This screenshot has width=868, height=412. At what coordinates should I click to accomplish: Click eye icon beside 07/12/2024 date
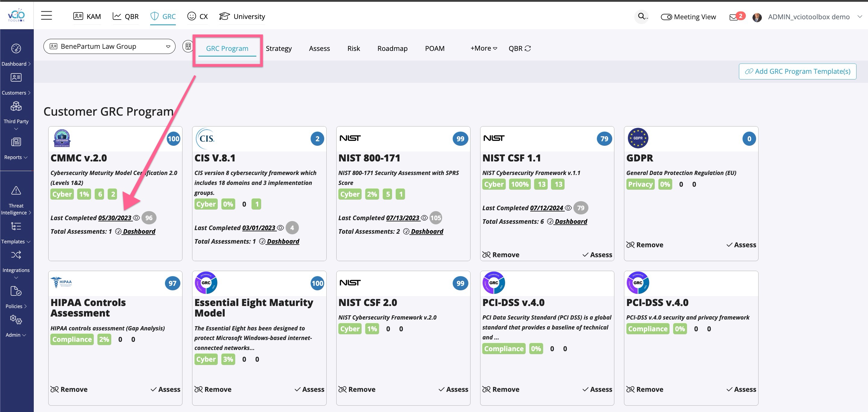(568, 208)
